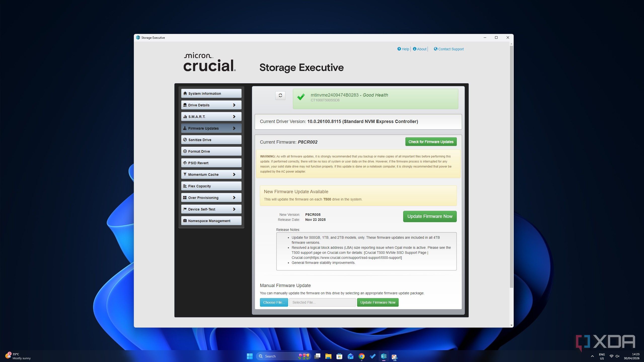Click the green health checkmark icon
This screenshot has height=362, width=644.
[x=301, y=97]
